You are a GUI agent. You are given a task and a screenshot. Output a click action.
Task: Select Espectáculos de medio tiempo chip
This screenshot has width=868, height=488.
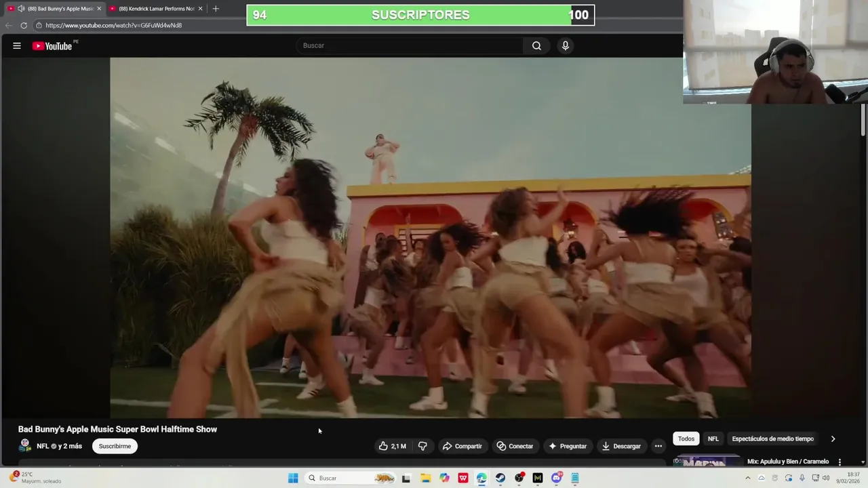click(x=772, y=439)
